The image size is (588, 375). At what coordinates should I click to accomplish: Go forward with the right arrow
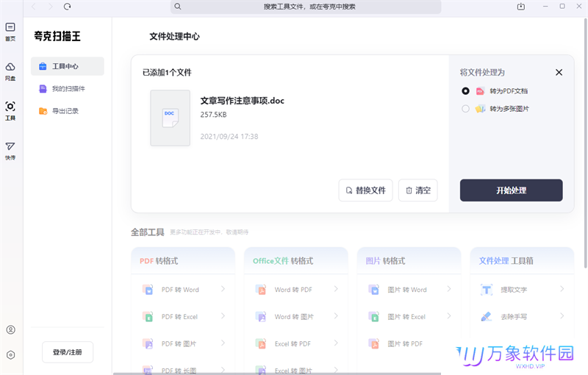50,7
